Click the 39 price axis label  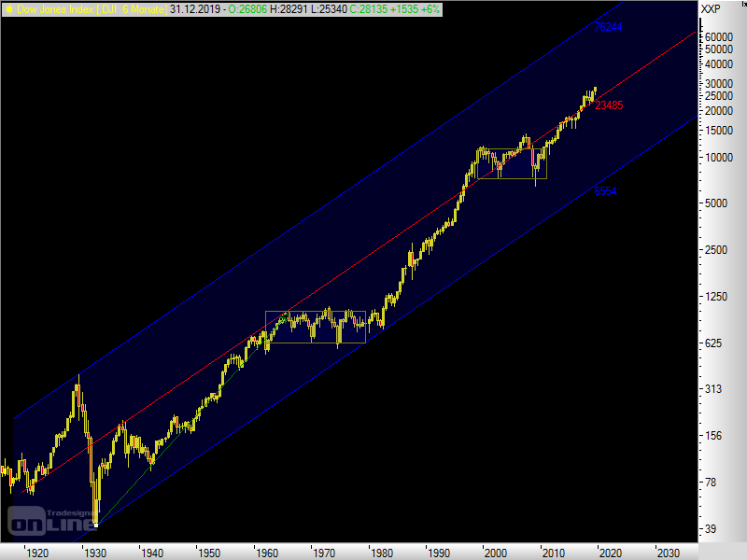point(711,529)
